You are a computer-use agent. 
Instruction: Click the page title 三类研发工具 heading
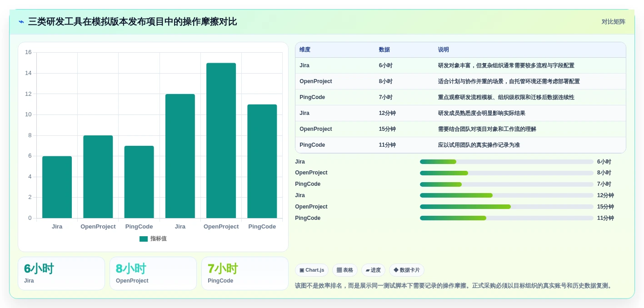pos(132,22)
